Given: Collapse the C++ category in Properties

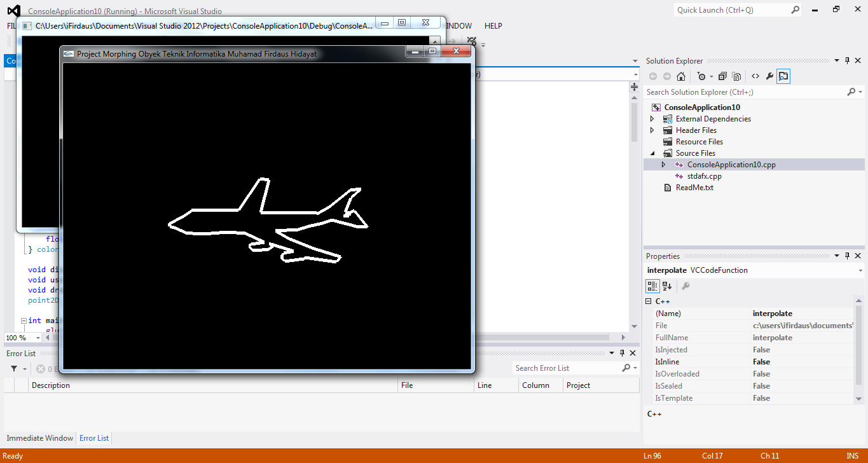Looking at the screenshot, I should 648,301.
